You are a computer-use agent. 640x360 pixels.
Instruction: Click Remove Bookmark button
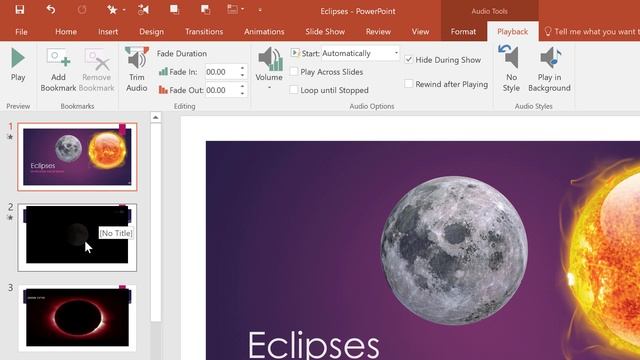pos(97,69)
